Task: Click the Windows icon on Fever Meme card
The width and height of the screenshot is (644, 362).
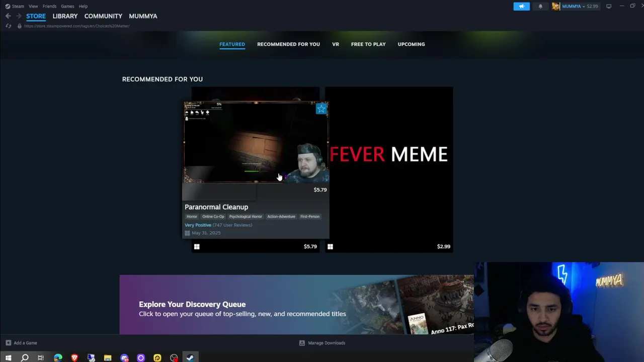Action: [x=330, y=246]
